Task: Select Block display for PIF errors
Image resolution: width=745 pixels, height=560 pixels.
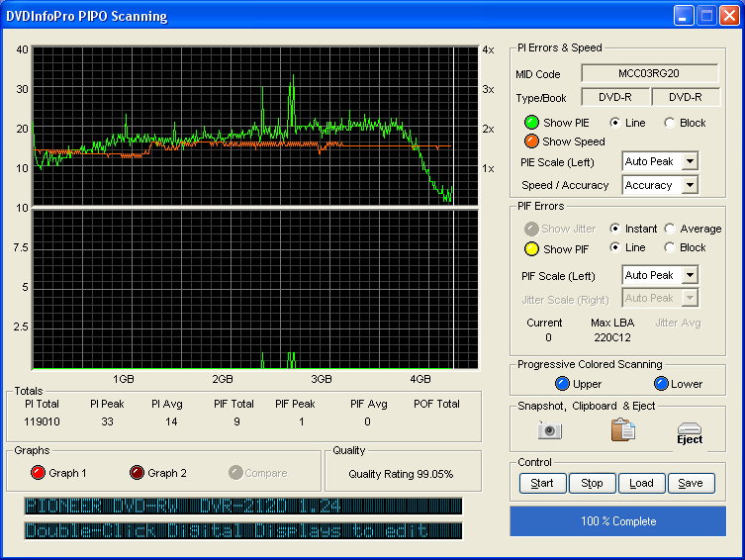Action: coord(670,247)
